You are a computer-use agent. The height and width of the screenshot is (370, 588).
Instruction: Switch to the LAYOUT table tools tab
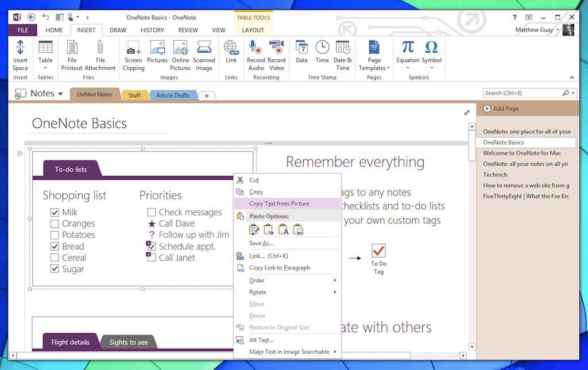[253, 30]
